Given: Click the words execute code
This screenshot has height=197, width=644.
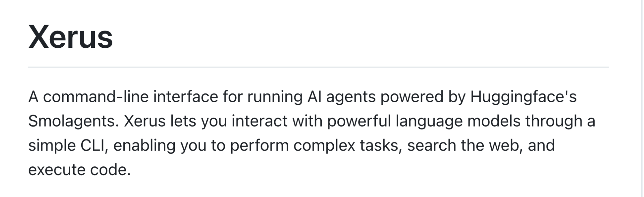Looking at the screenshot, I should tap(79, 170).
